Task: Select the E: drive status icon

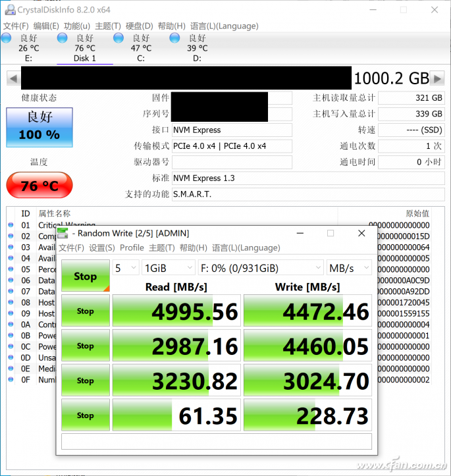Action: coord(6,38)
